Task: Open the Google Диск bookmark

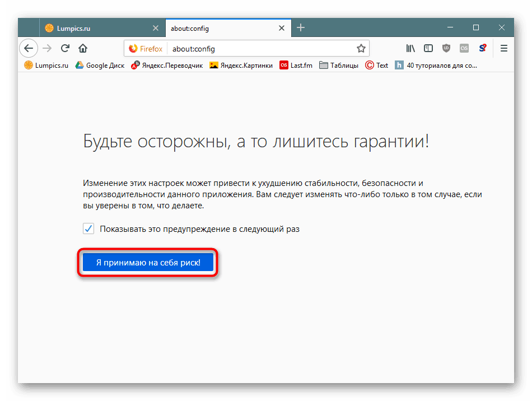Action: [x=100, y=66]
